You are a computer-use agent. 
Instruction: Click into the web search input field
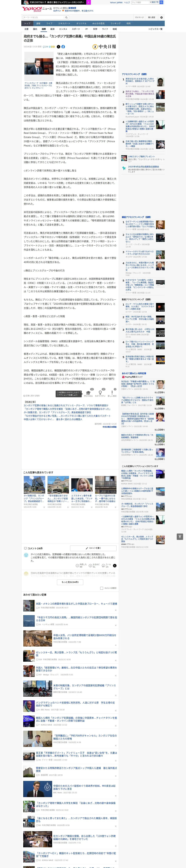[140, 2]
